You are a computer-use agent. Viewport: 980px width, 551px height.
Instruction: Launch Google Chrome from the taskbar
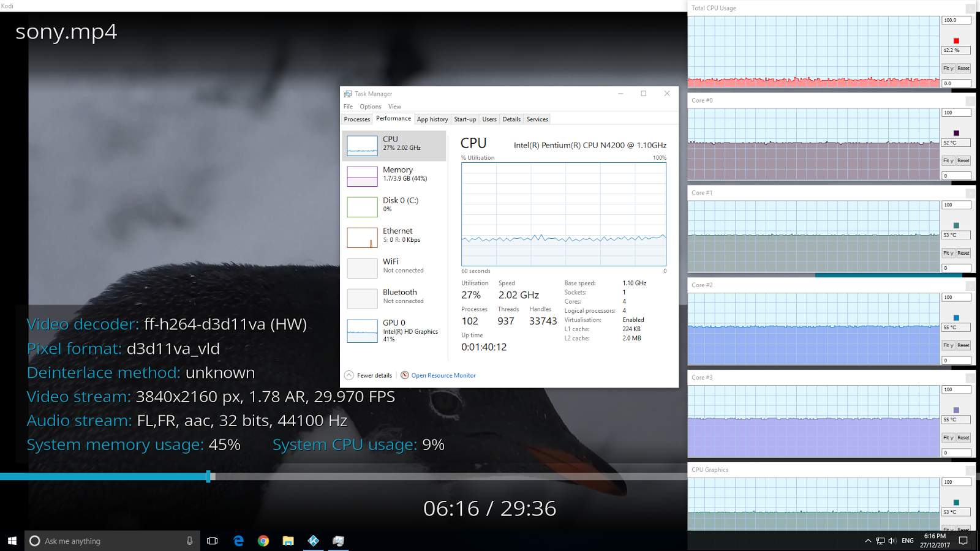click(263, 541)
